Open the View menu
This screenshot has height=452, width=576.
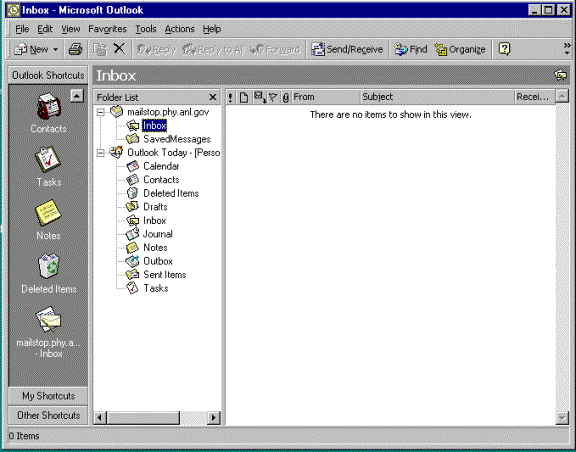(x=71, y=29)
